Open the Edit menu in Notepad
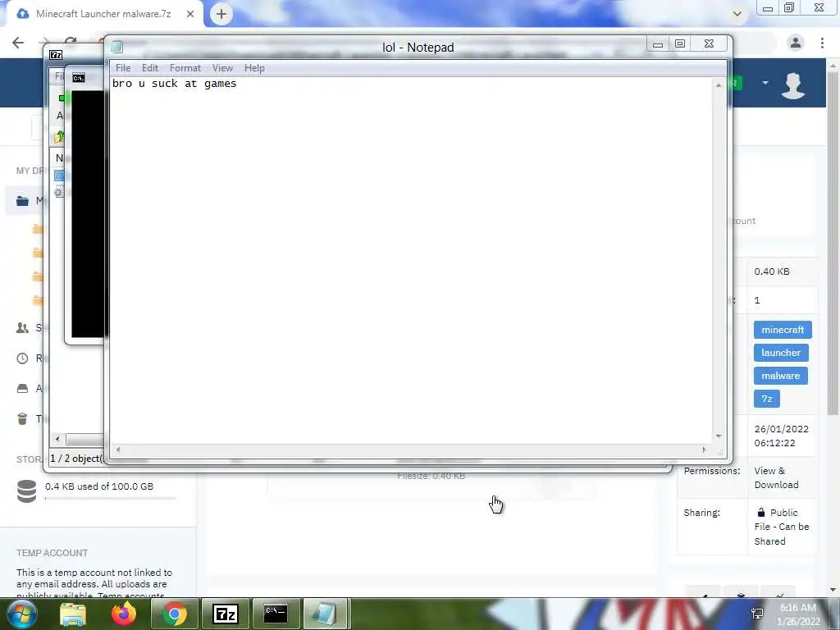The width and height of the screenshot is (840, 630). coord(150,68)
